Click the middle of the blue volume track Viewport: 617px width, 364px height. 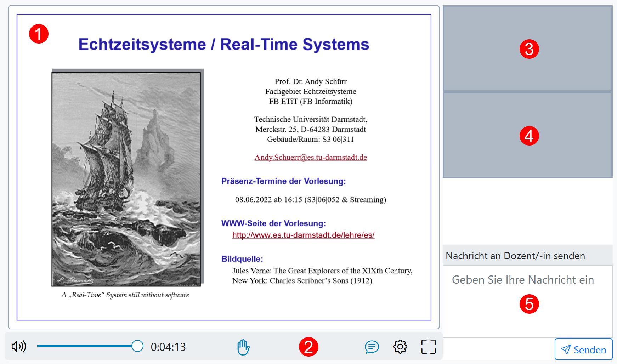(84, 346)
